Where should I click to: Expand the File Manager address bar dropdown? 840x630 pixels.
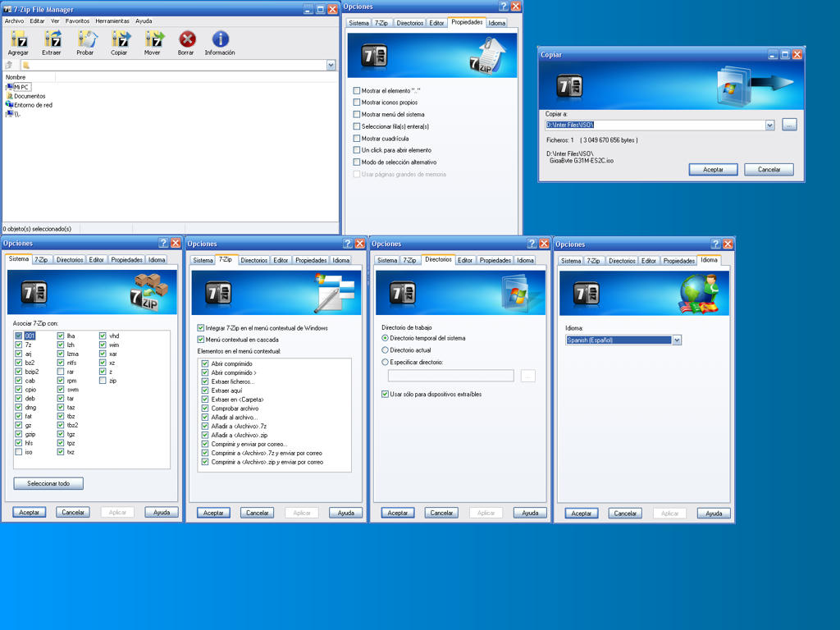coord(331,66)
